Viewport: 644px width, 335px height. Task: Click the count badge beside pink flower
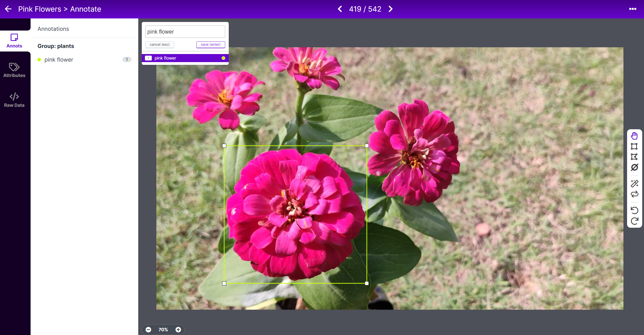coord(127,60)
